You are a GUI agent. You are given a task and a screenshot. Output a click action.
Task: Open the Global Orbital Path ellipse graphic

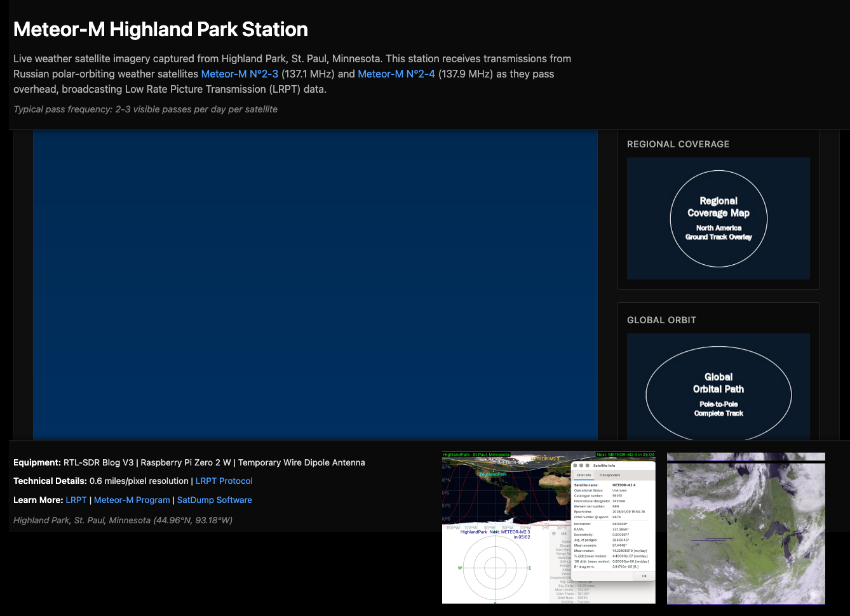coord(718,394)
